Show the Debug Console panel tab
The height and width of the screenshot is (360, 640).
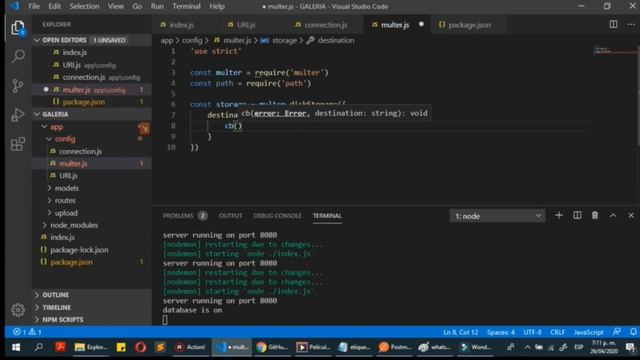[277, 216]
